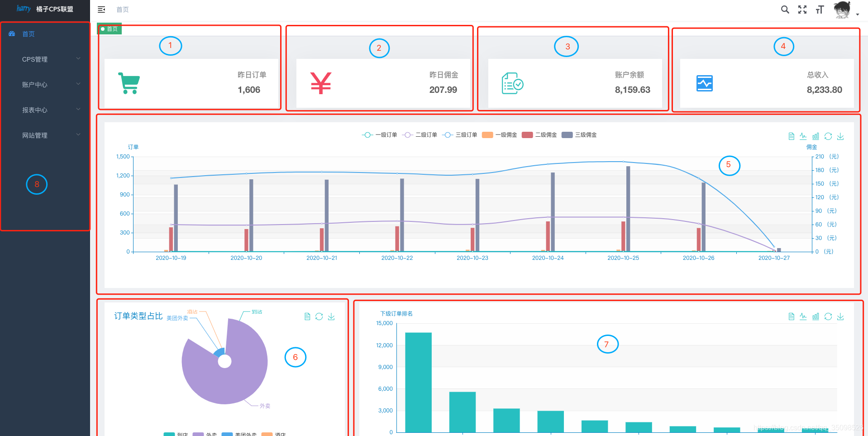Viewport: 868px width, 436px height.
Task: Switch 下级订单排名 chart to line type
Action: pyautogui.click(x=803, y=316)
